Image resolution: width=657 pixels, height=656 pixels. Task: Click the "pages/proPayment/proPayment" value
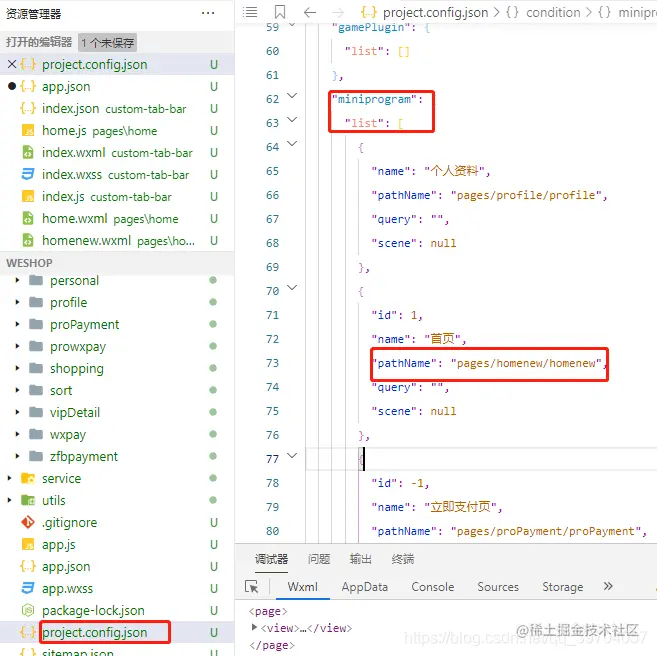pyautogui.click(x=546, y=531)
